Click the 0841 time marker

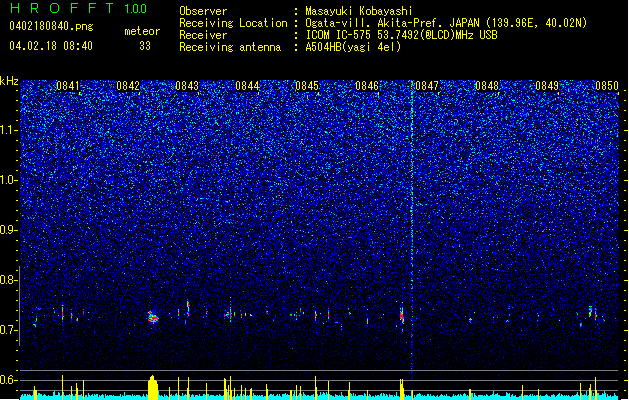click(x=68, y=86)
